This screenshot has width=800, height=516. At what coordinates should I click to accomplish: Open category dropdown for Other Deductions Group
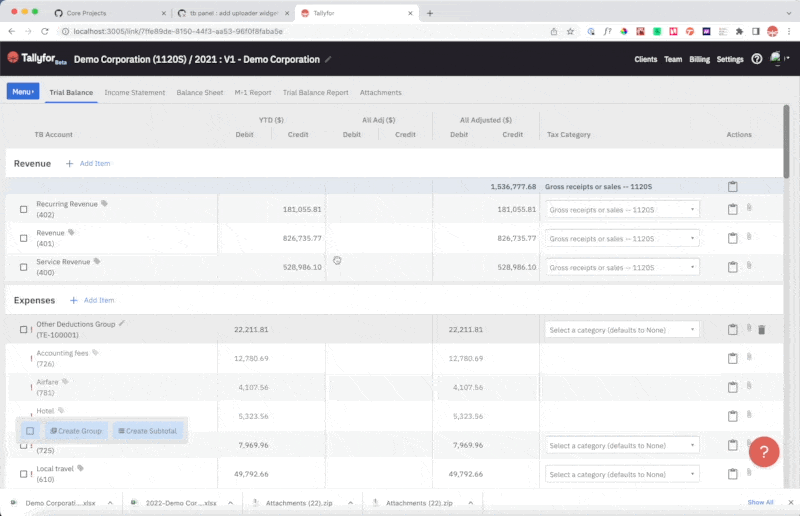coord(622,330)
